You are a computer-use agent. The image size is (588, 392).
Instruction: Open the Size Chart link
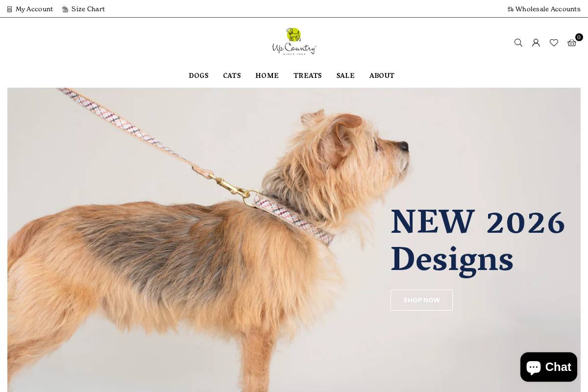point(88,9)
